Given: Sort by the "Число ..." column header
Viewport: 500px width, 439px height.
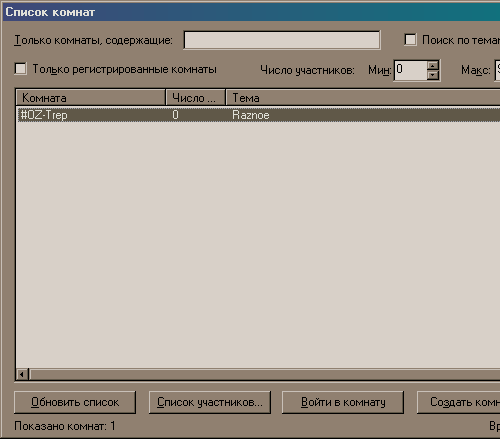Looking at the screenshot, I should pos(196,98).
